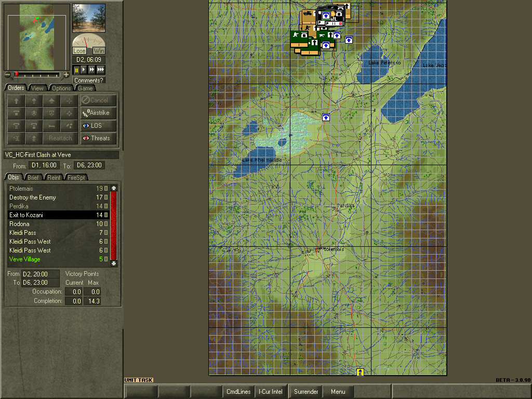The image size is (532, 399).
Task: Select the diamond crosshair order icon
Action: (69, 113)
